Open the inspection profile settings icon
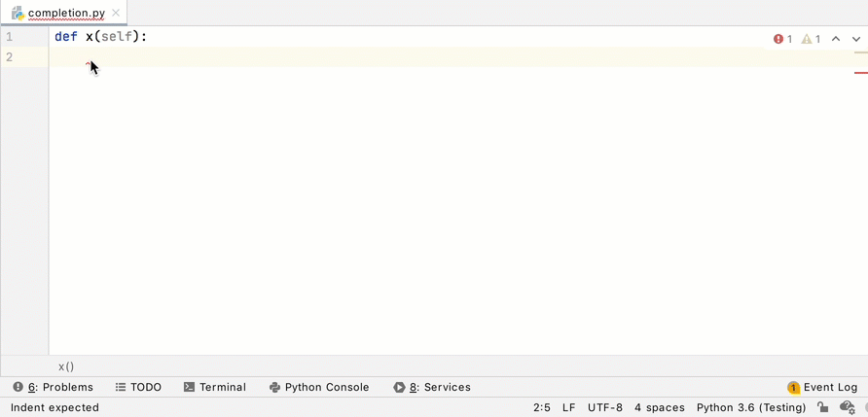 [x=848, y=408]
